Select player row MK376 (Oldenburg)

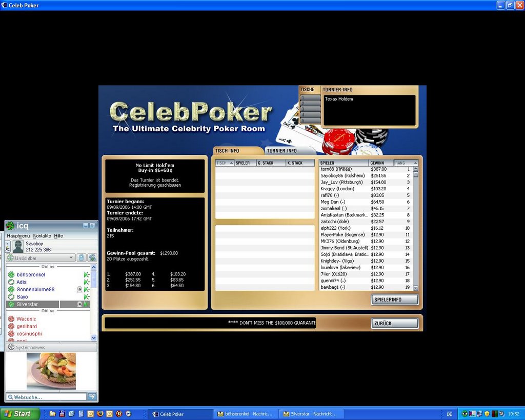[x=366, y=241]
